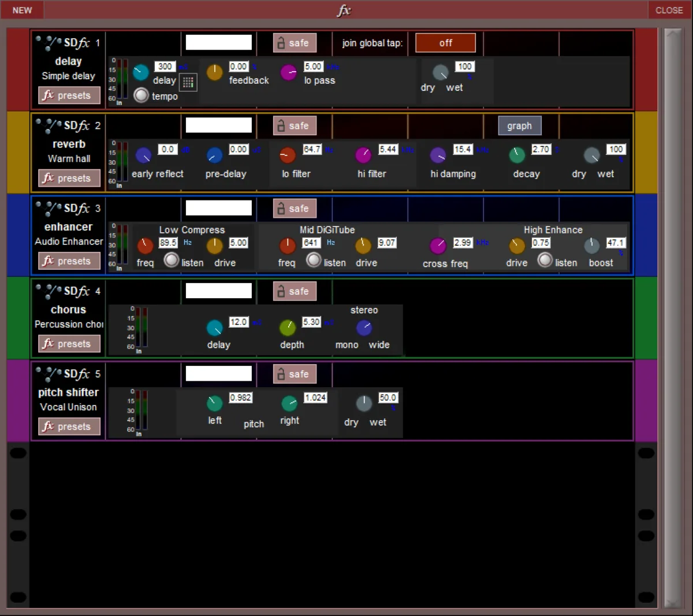Toggle safe lock on the pitch shifter effect
This screenshot has height=616, width=693.
click(x=295, y=373)
